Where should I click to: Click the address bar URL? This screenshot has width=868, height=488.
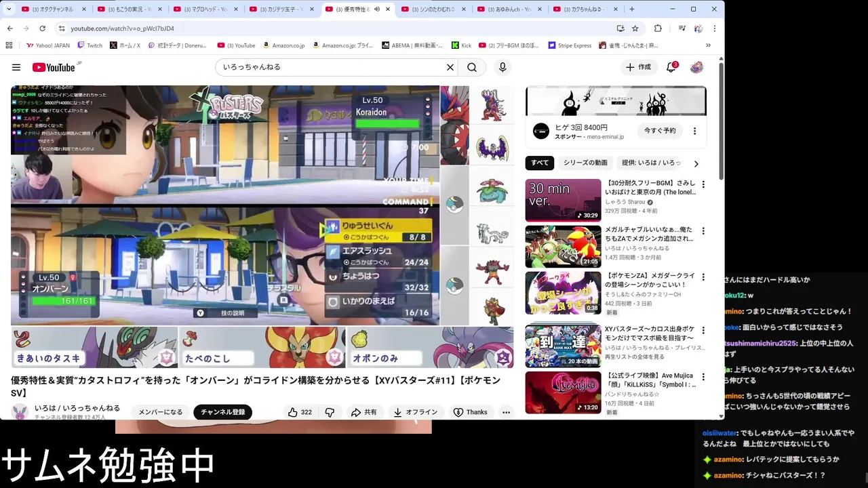point(122,28)
